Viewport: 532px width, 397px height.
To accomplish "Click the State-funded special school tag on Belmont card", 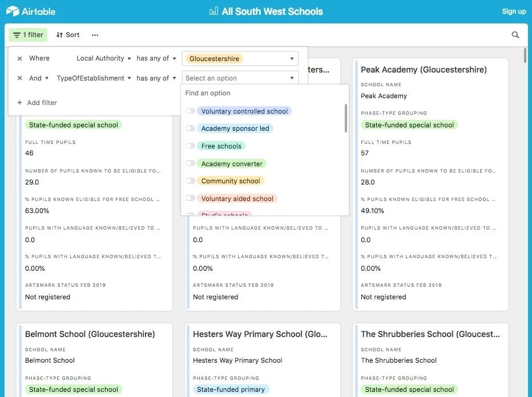I will [73, 390].
